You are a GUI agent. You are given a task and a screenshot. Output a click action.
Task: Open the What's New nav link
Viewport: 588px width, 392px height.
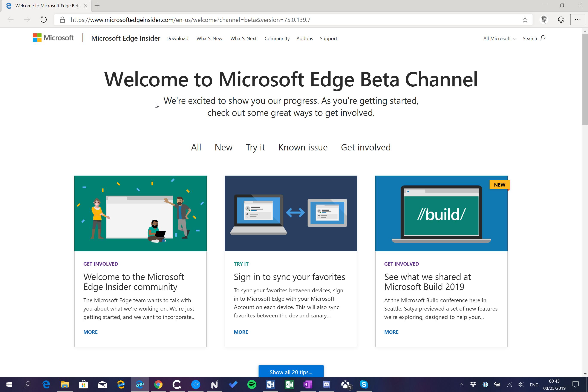(x=209, y=38)
